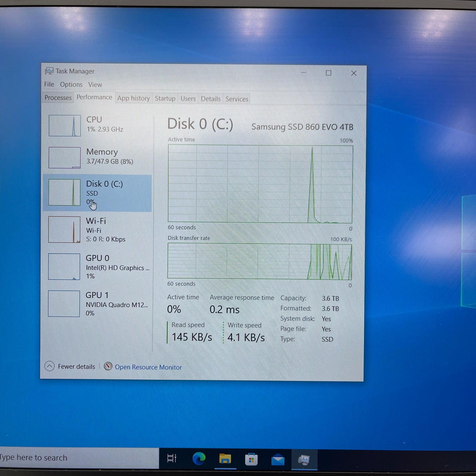Click the Resource Monitor icon beside the link
This screenshot has width=476, height=476.
tap(108, 367)
